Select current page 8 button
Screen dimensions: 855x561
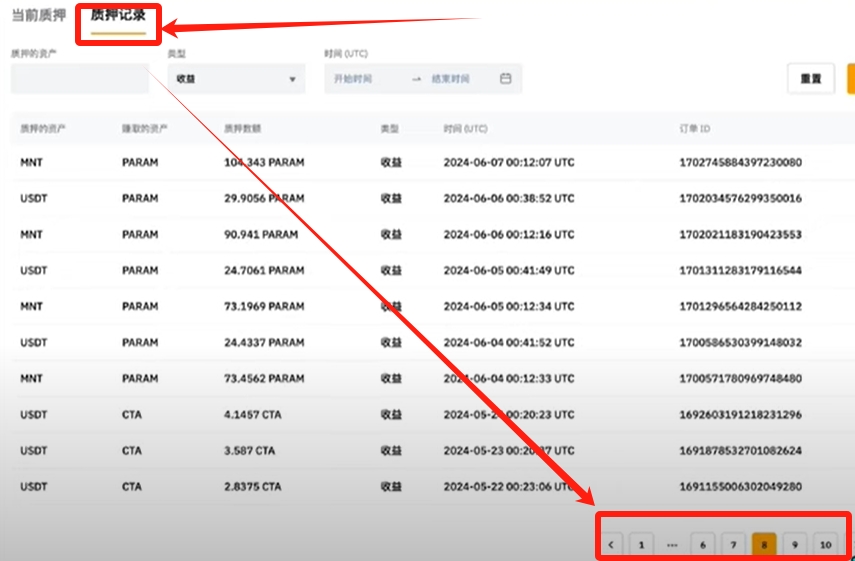pos(764,545)
